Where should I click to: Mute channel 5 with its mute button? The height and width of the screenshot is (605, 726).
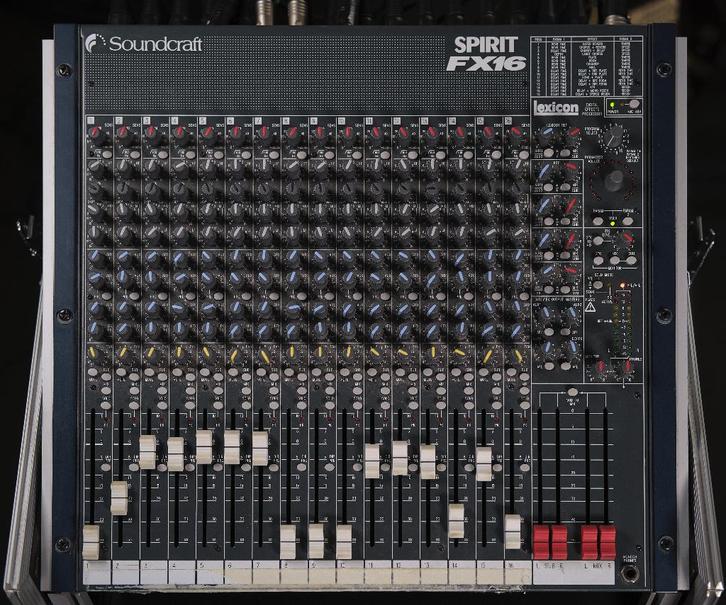coord(204,372)
